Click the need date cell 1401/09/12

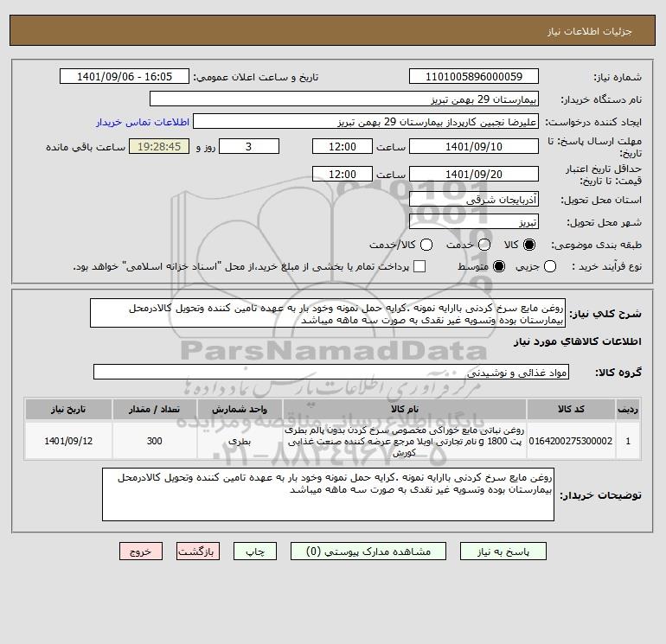[68, 441]
